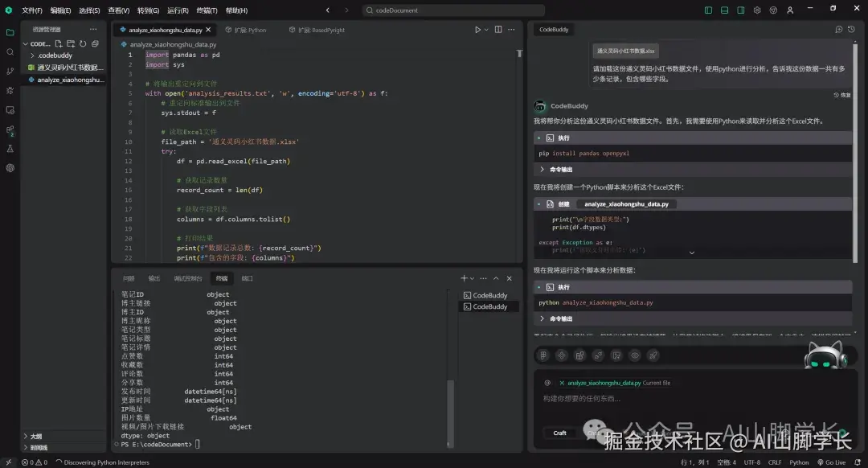Close the analyze_xiaohongshu_data.py editor tab
The width and height of the screenshot is (868, 468).
pos(208,30)
